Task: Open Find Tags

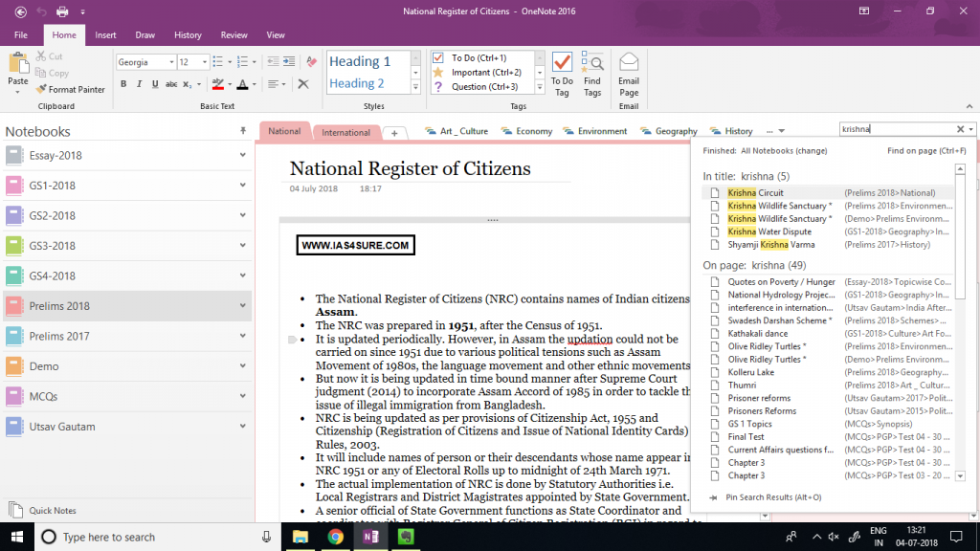Action: (x=592, y=72)
